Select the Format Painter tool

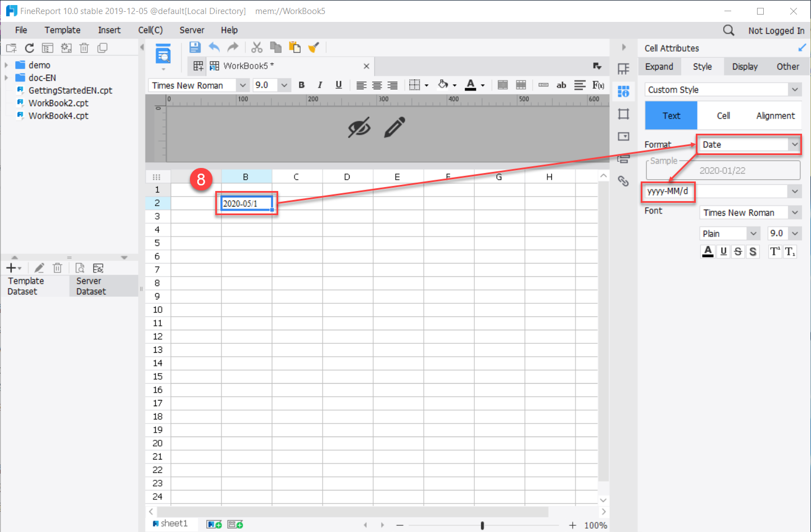tap(314, 47)
